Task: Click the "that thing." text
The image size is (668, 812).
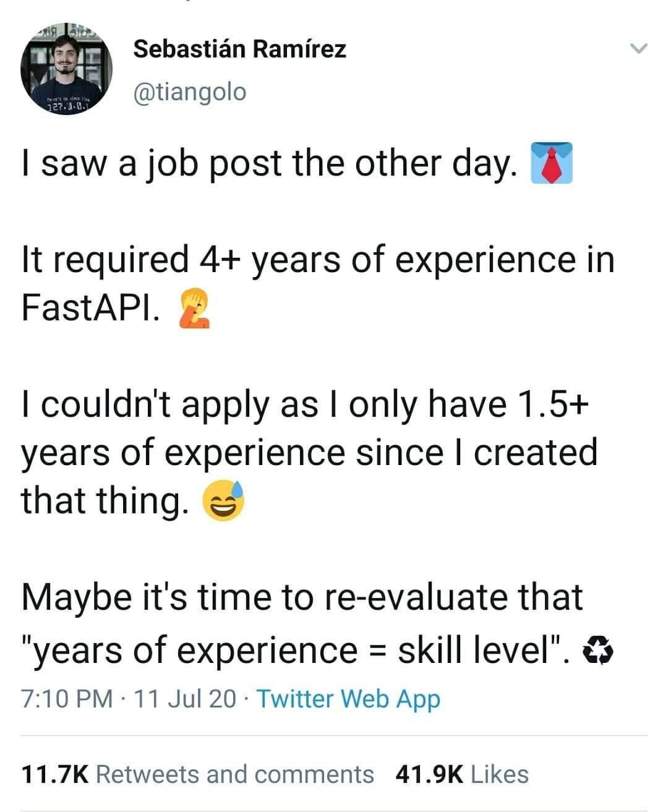Action: tap(105, 501)
